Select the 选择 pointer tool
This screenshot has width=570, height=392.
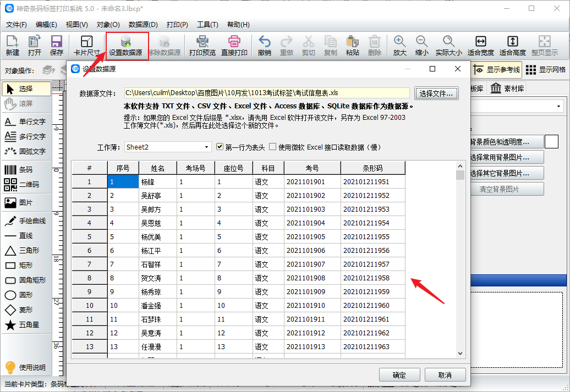tap(26, 89)
